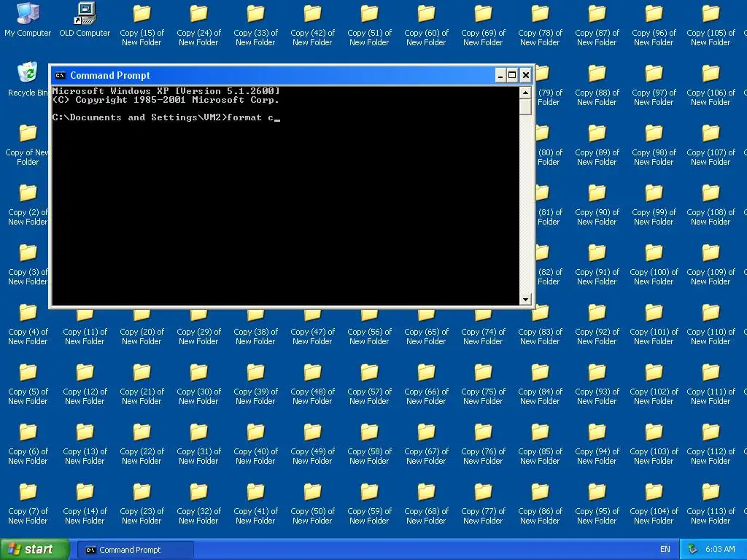This screenshot has height=560, width=747.
Task: Select Copy (112) of New Folder
Action: tap(711, 443)
